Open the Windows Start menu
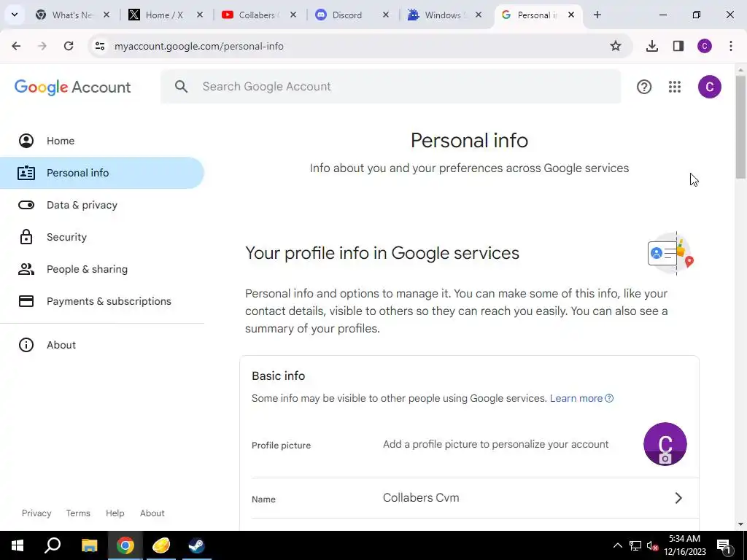 pyautogui.click(x=18, y=545)
